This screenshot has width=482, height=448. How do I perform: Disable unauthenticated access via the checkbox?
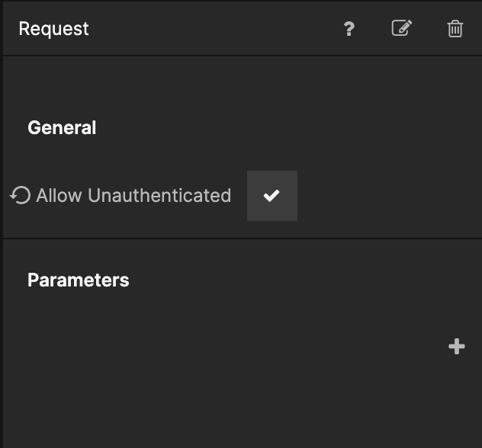click(x=272, y=196)
